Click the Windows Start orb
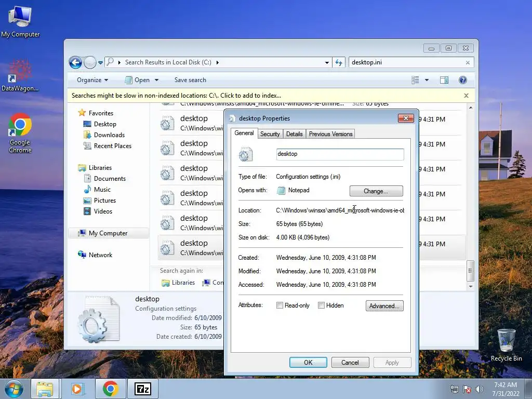This screenshot has height=399, width=532. [14, 389]
